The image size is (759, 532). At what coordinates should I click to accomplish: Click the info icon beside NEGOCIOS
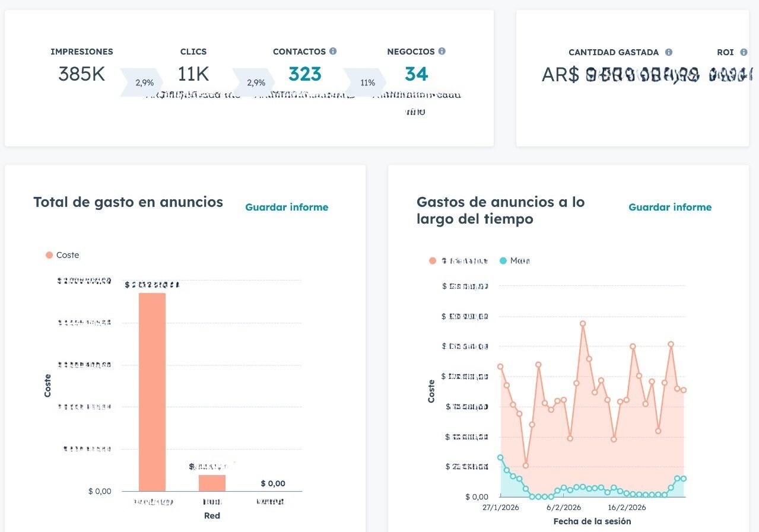coord(442,52)
